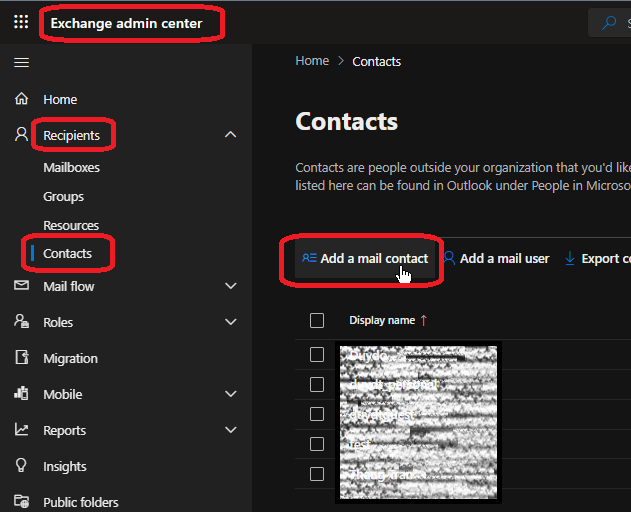Open Insights in the sidebar
Viewport: 631px width, 512px height.
(65, 467)
